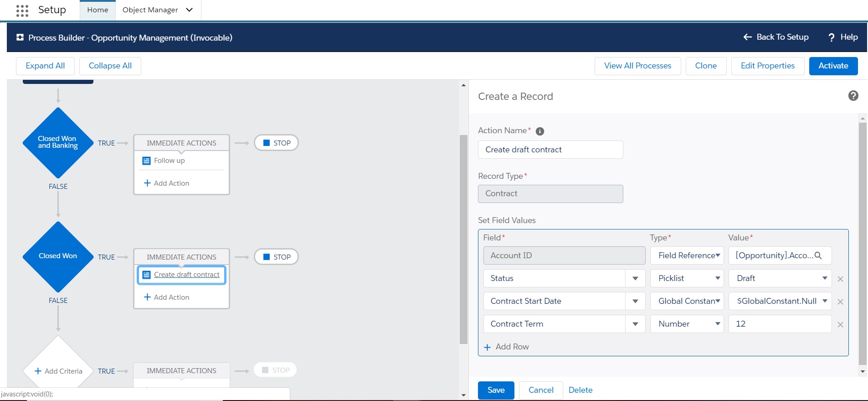868x401 pixels.
Task: Click the Follow up action record icon
Action: pyautogui.click(x=146, y=161)
